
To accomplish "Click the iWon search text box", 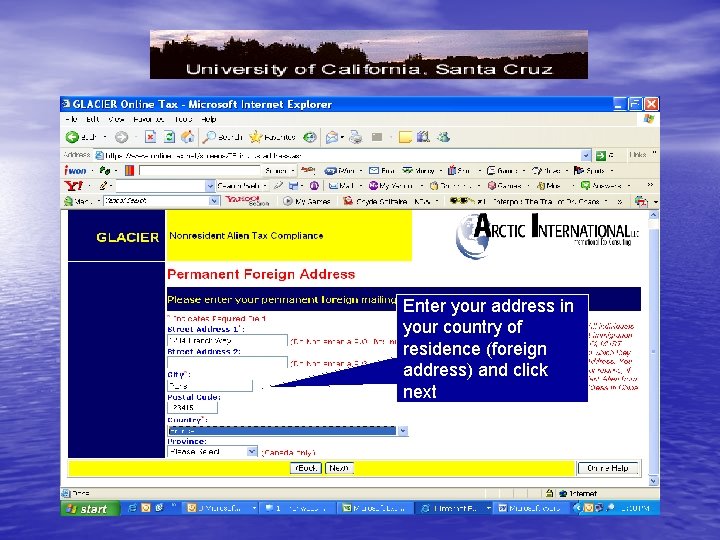I will 199,170.
